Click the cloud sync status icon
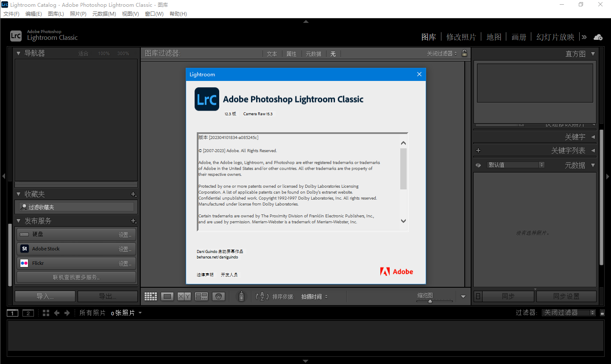Screen dimensions: 611x364 coord(598,37)
